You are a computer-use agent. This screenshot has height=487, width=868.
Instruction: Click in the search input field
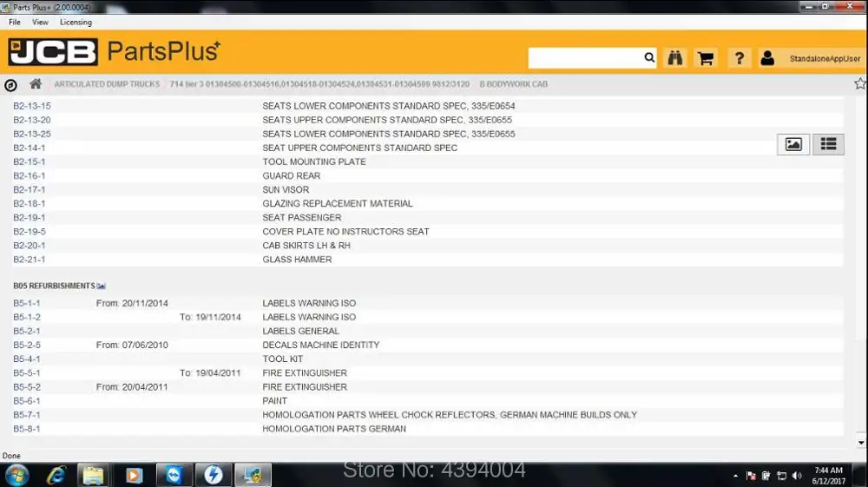(586, 57)
